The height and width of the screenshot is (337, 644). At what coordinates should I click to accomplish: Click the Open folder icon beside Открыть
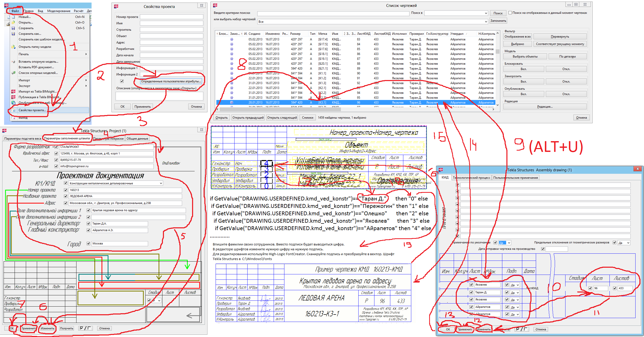coord(13,23)
